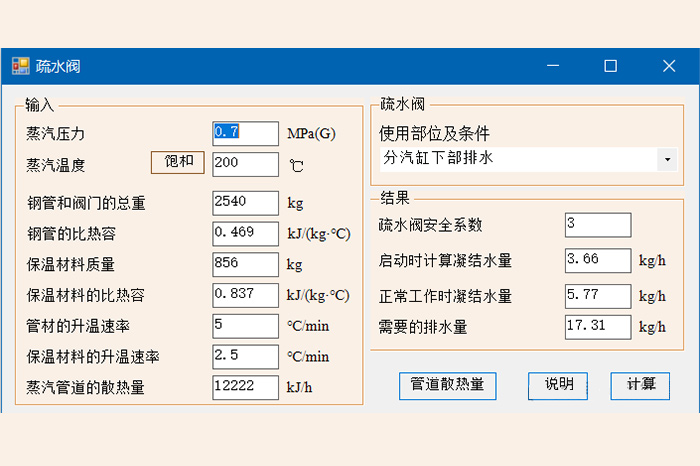The width and height of the screenshot is (700, 466).
Task: Click the 钢管的比热容 input box
Action: click(245, 234)
